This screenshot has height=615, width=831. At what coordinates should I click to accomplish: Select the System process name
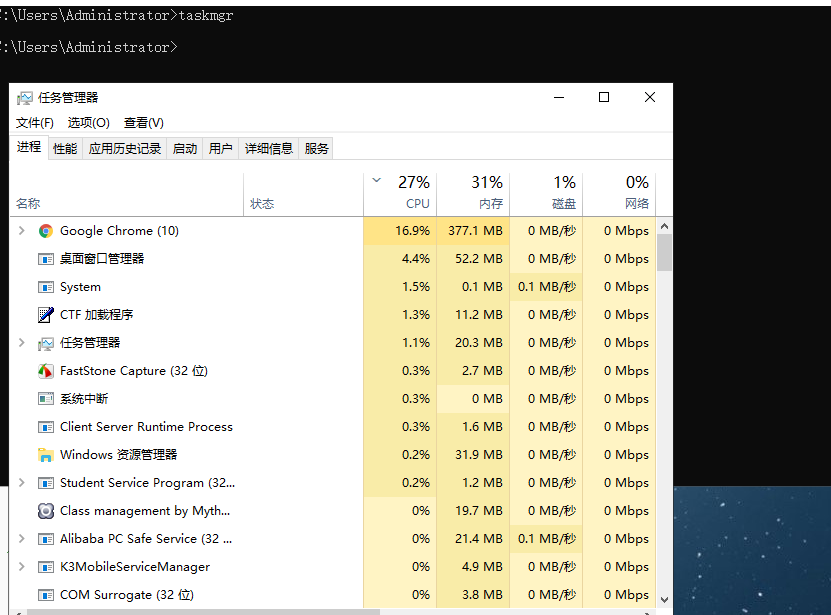(80, 287)
